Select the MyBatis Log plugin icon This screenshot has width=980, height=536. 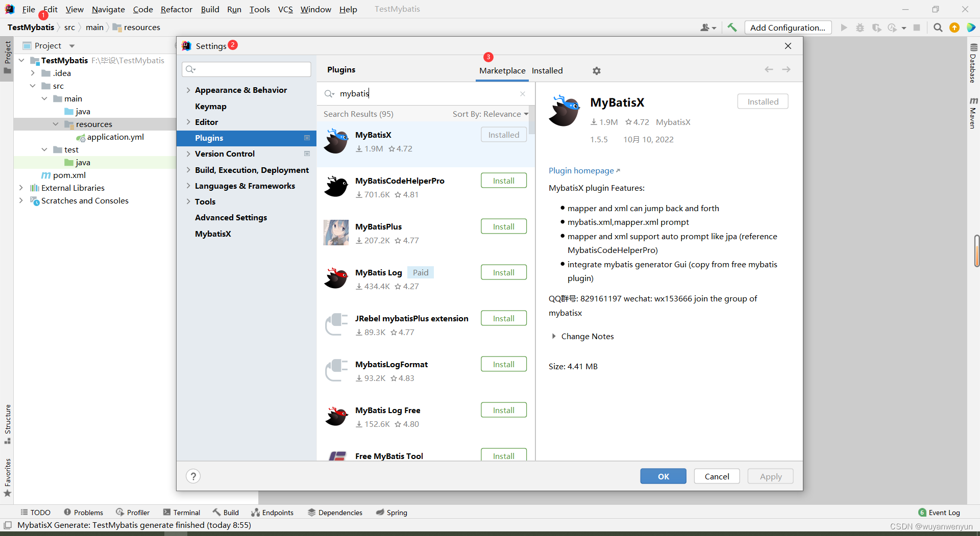coord(336,278)
